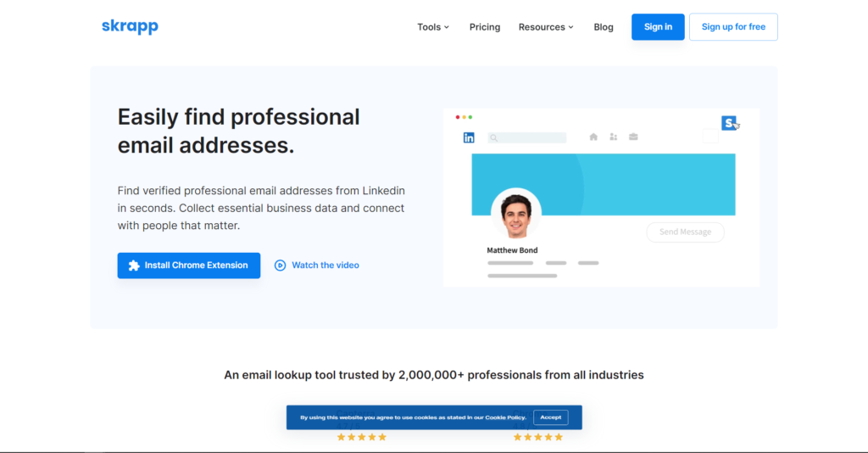Accept the cookie notice
The height and width of the screenshot is (453, 868).
click(551, 417)
